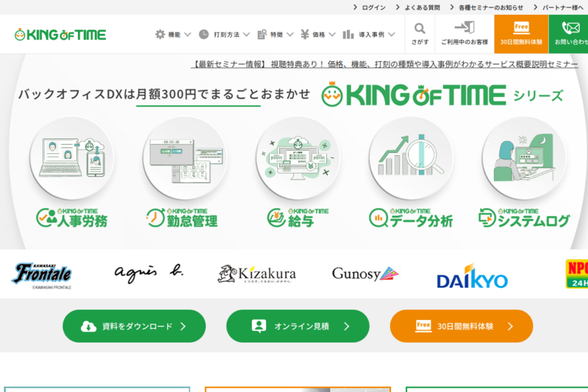This screenshot has height=392, width=588.
Task: Click the ご利用中のお客様 label
Action: coord(465,42)
